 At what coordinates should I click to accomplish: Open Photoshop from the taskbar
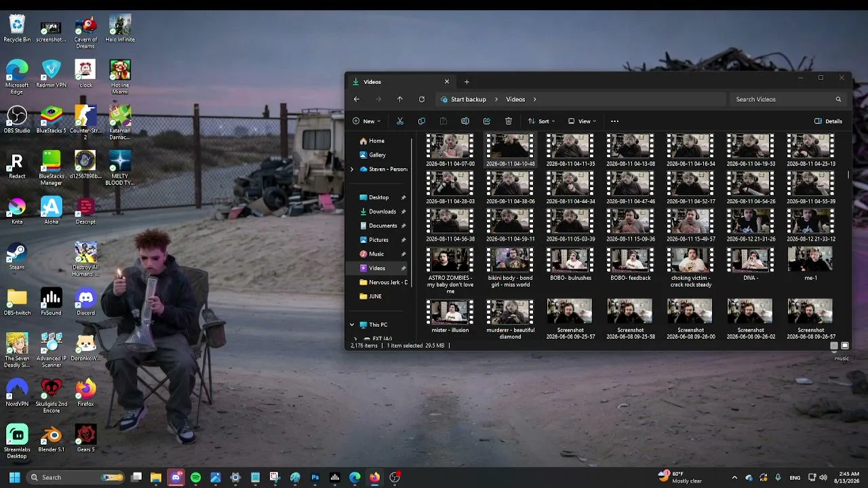point(315,477)
